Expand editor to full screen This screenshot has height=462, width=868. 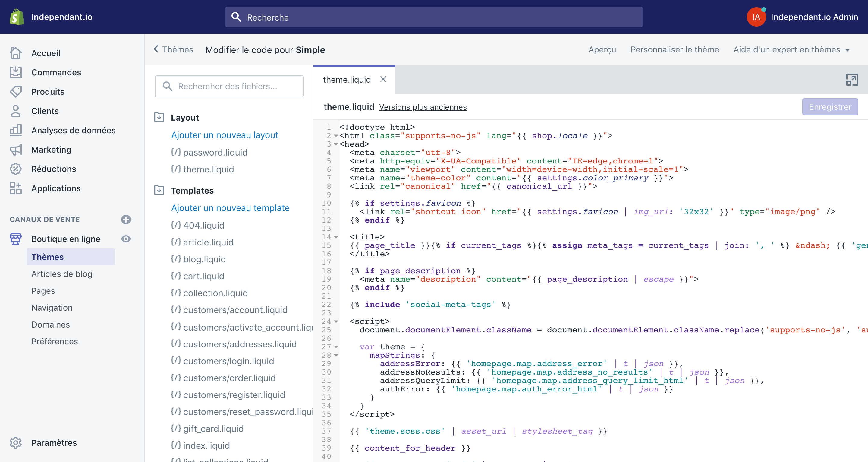click(x=852, y=80)
